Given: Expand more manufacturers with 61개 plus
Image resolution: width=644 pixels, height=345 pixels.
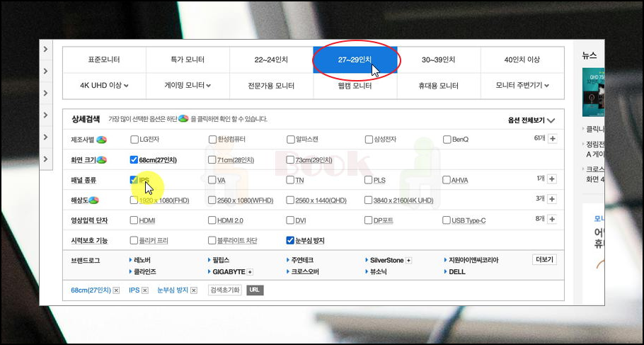Looking at the screenshot, I should point(553,139).
